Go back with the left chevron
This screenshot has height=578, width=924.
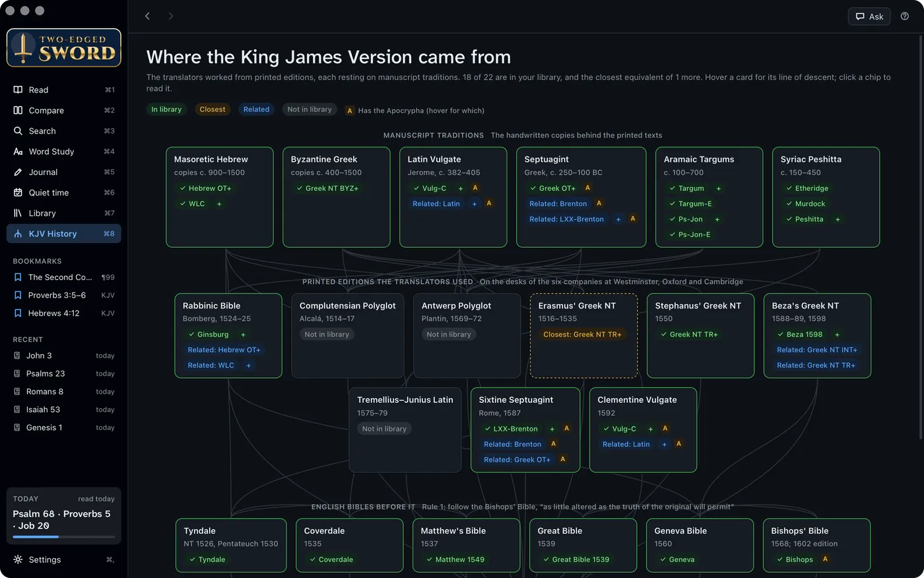pos(147,16)
